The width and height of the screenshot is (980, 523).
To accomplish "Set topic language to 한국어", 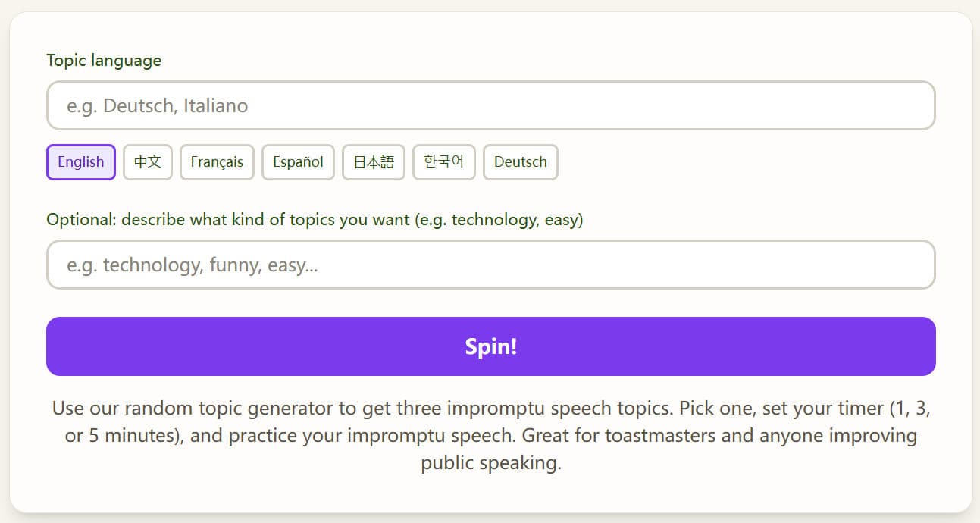I will [443, 161].
